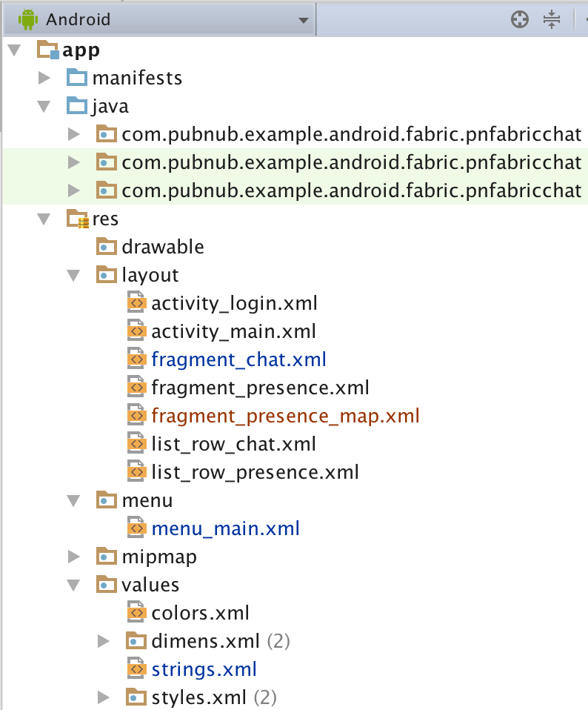The height and width of the screenshot is (710, 588).
Task: Open the fragment_chat.xml layout file
Action: [238, 359]
